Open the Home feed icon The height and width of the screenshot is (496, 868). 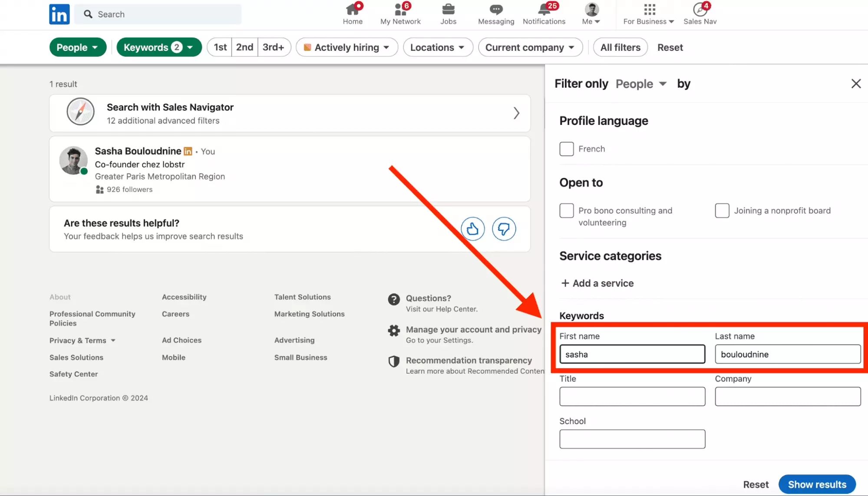coord(352,9)
